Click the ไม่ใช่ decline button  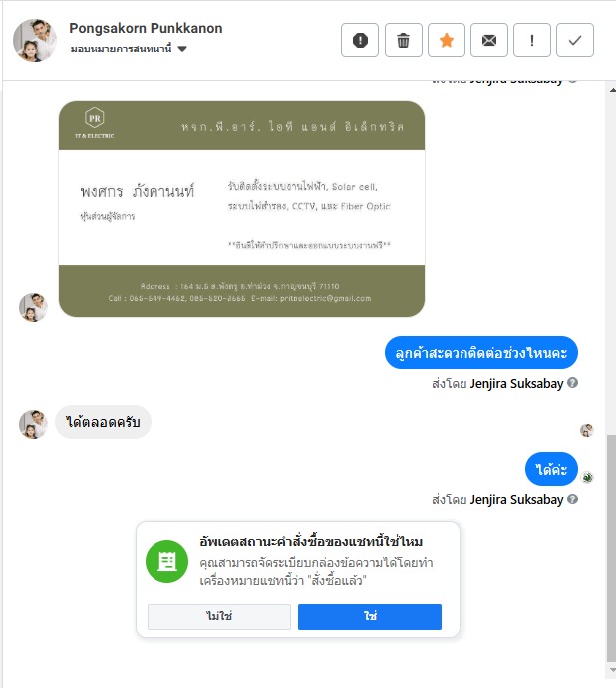coord(219,617)
